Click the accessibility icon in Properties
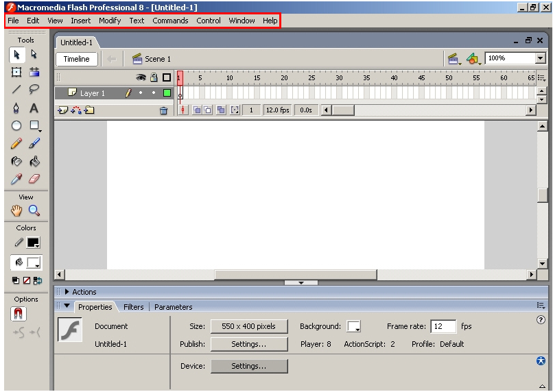553x392 pixels. (x=541, y=361)
